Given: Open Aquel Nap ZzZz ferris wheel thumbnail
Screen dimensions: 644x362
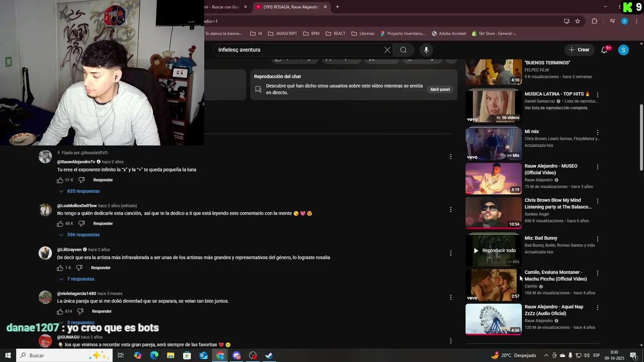Looking at the screenshot, I should pyautogui.click(x=494, y=319).
